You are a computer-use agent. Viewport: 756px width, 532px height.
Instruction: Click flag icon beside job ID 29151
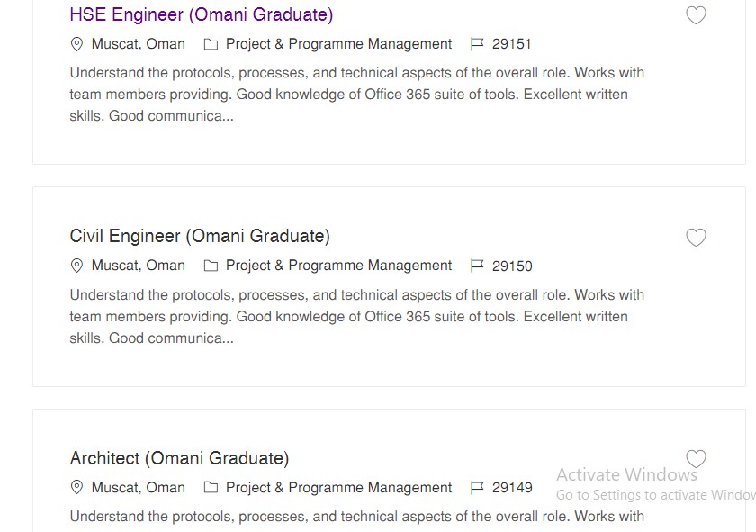pos(477,44)
